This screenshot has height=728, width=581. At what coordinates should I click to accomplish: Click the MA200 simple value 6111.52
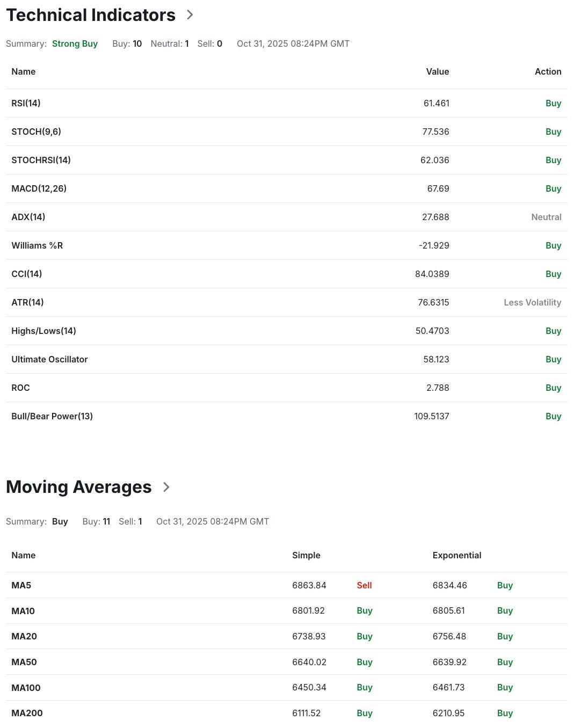[x=307, y=713]
